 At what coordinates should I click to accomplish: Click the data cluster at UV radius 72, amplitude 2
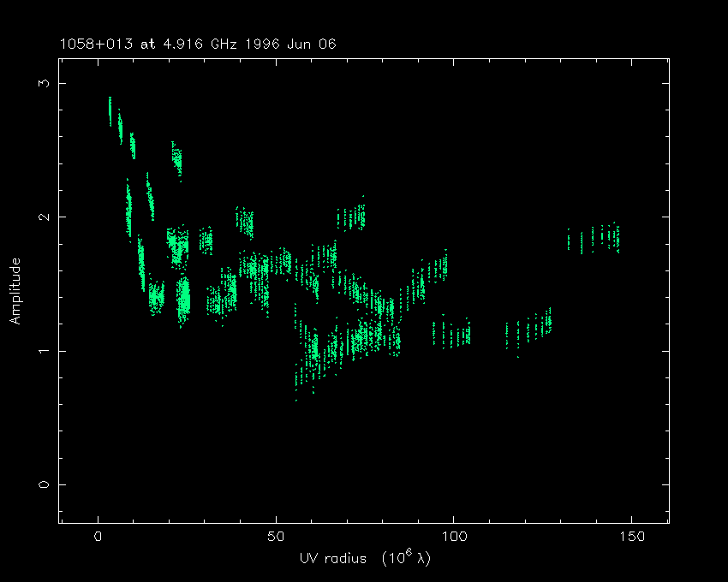click(351, 217)
